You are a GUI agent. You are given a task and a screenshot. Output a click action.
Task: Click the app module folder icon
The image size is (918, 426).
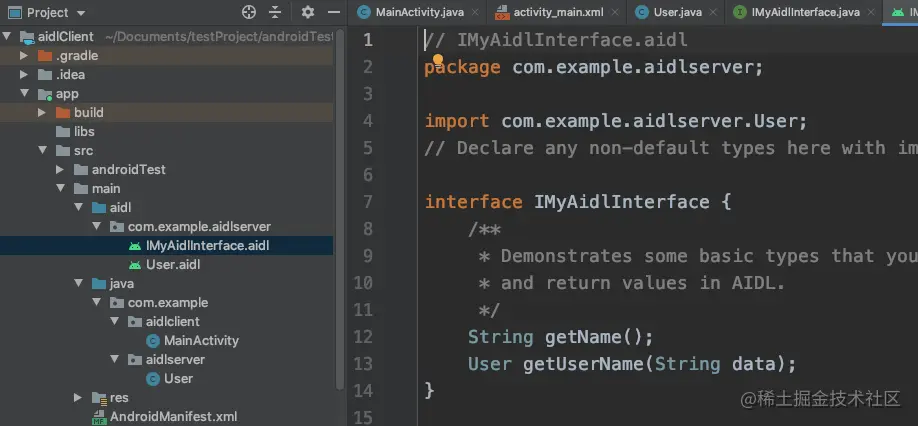(x=45, y=94)
